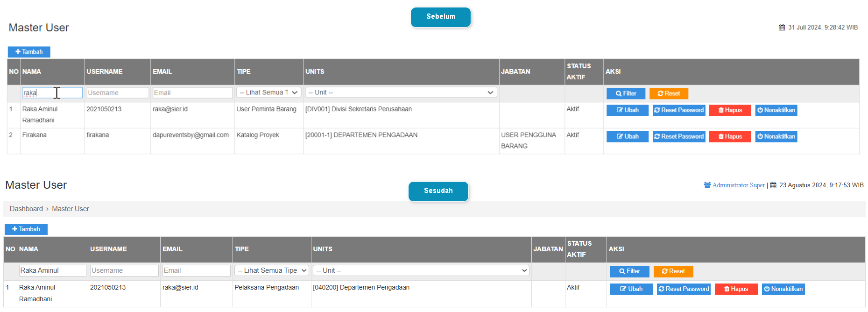Click the teal Sesudah label button
Image resolution: width=868 pixels, height=312 pixels.
click(x=438, y=191)
